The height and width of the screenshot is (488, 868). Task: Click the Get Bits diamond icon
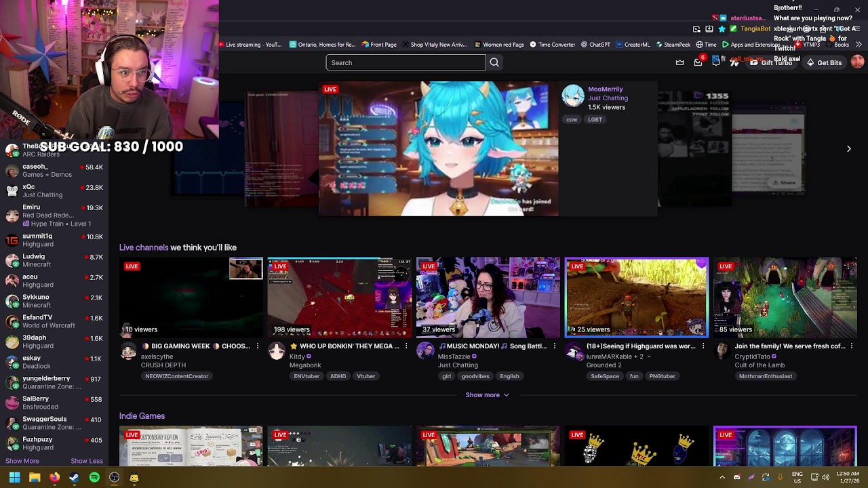click(x=810, y=62)
